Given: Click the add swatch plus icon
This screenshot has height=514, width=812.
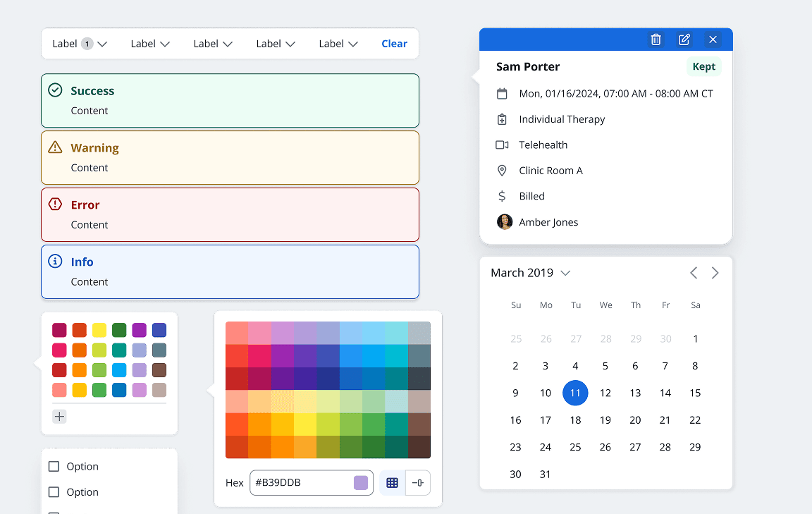Looking at the screenshot, I should [x=59, y=416].
